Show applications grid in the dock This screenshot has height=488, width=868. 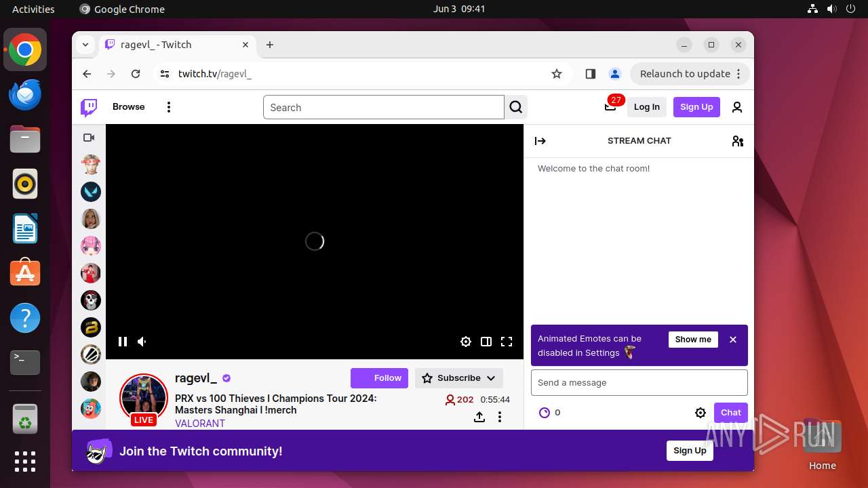point(25,462)
